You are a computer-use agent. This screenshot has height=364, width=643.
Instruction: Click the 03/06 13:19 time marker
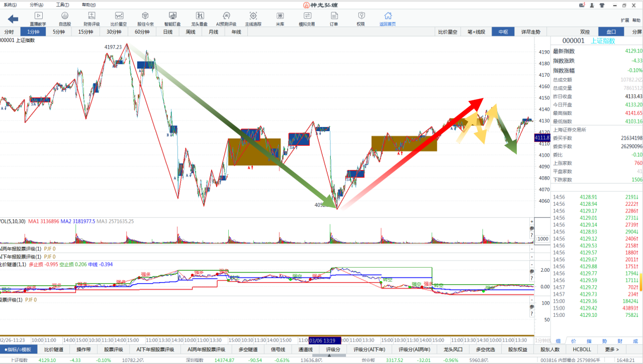click(324, 340)
